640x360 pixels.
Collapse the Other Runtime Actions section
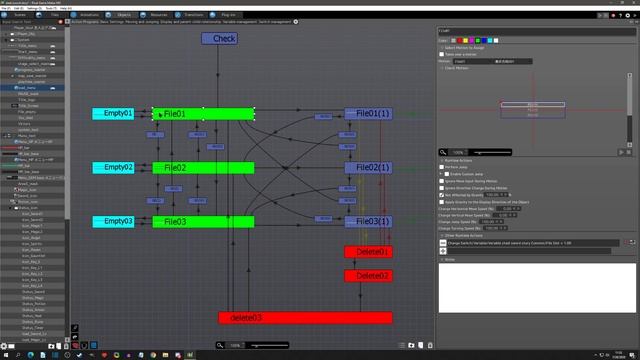[x=442, y=236]
